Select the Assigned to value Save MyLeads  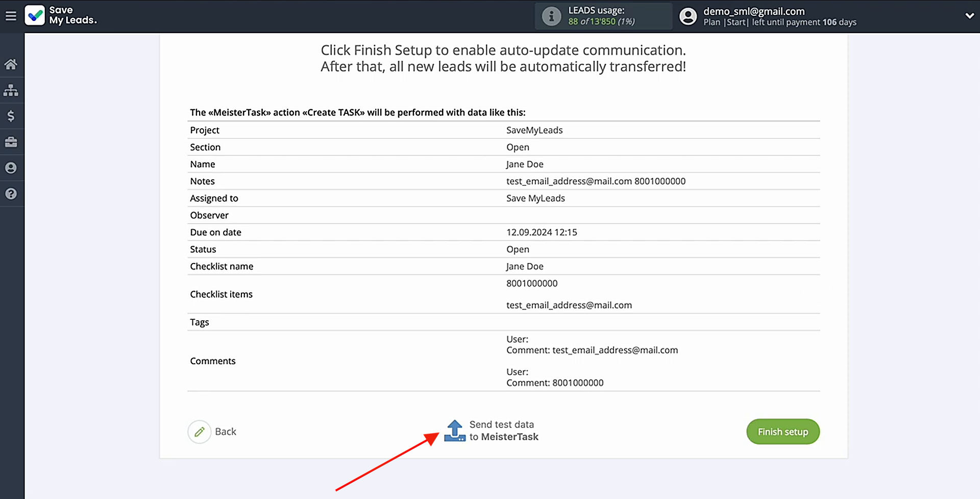pyautogui.click(x=535, y=198)
